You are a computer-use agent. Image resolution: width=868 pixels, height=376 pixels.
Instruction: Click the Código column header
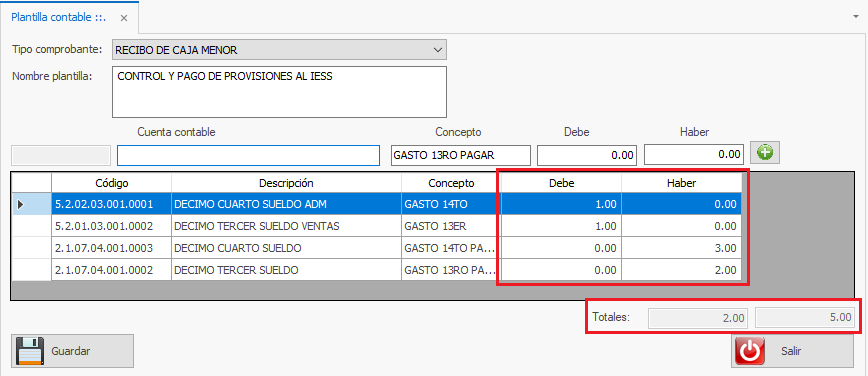(111, 183)
